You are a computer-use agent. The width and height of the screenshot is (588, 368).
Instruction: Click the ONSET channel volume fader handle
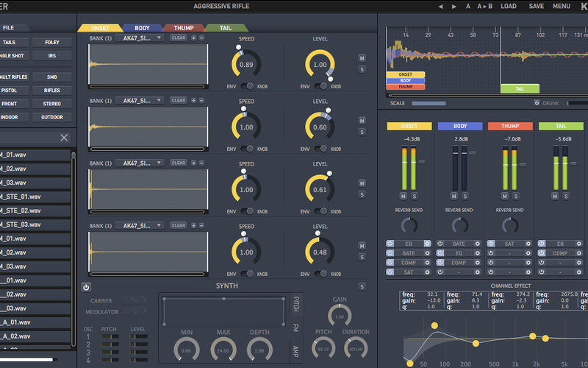[422, 162]
